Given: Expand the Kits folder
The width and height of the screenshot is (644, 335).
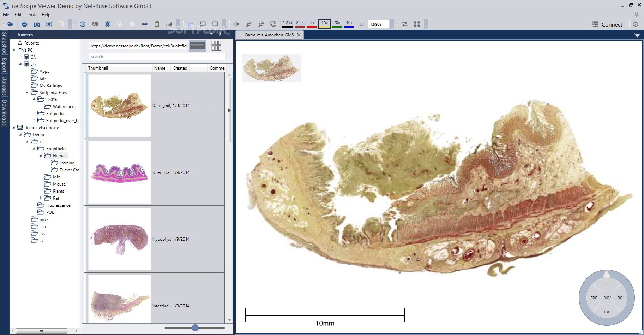Looking at the screenshot, I should click(x=27, y=78).
